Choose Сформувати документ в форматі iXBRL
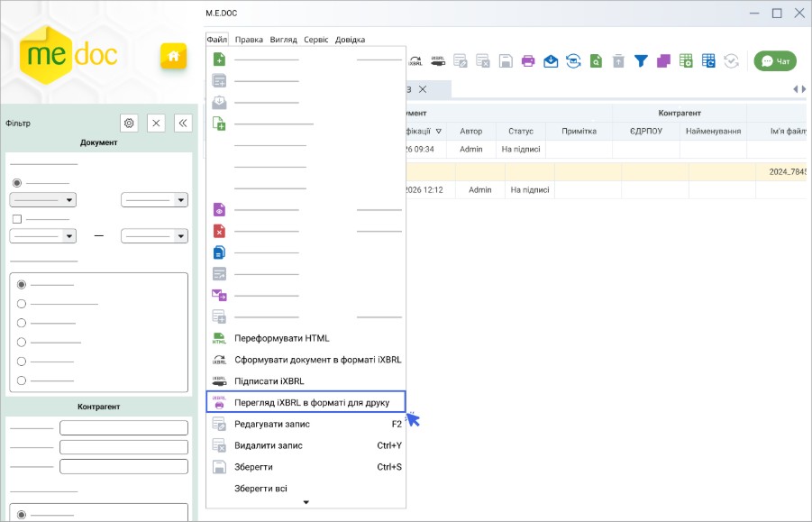The image size is (812, 522). 306,360
